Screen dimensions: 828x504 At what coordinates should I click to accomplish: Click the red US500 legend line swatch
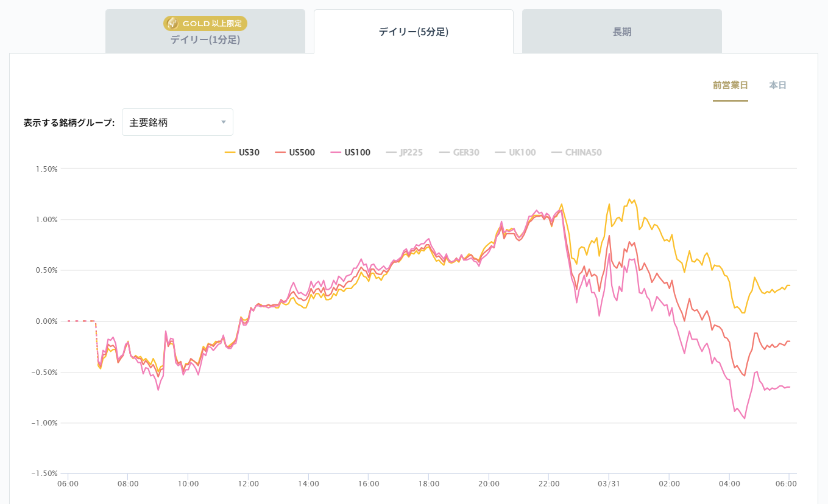point(280,153)
